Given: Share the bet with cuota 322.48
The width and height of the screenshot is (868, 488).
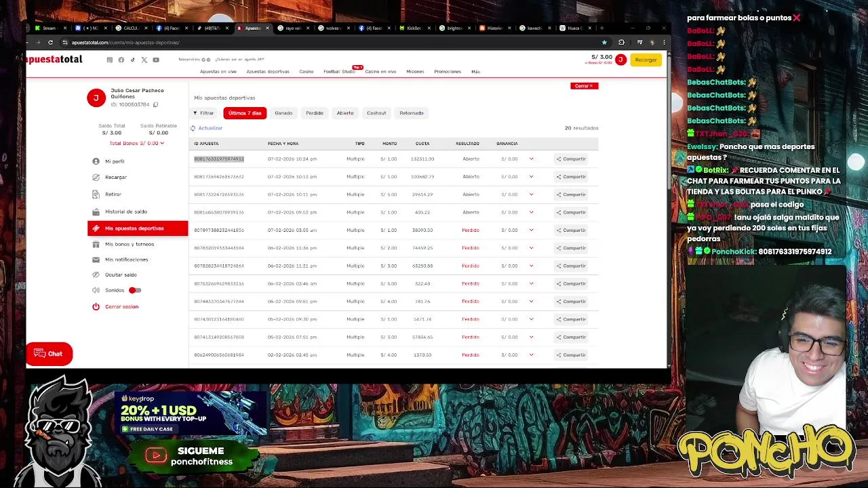Looking at the screenshot, I should click(571, 283).
